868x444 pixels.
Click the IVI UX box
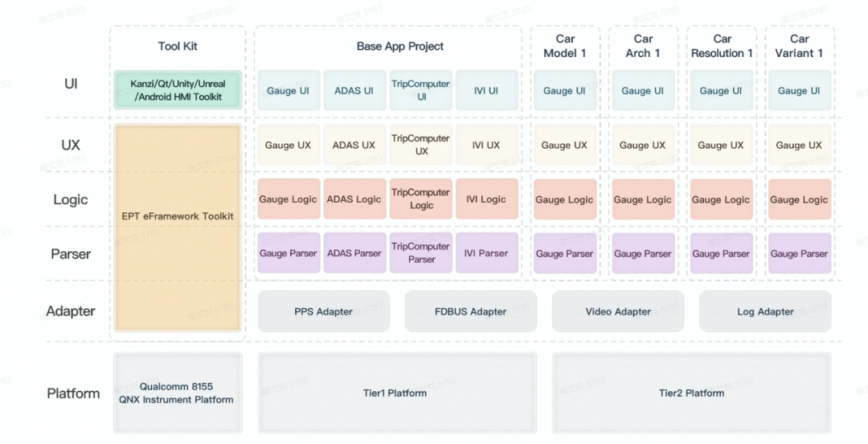(486, 146)
